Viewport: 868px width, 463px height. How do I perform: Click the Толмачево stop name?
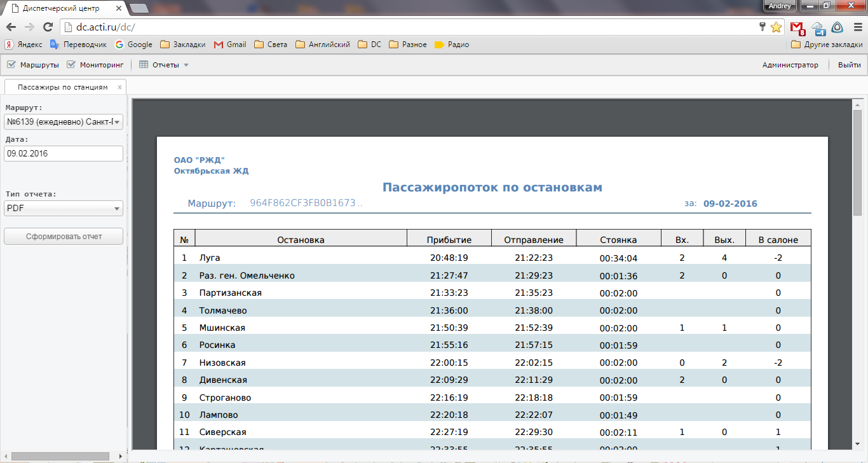[223, 310]
